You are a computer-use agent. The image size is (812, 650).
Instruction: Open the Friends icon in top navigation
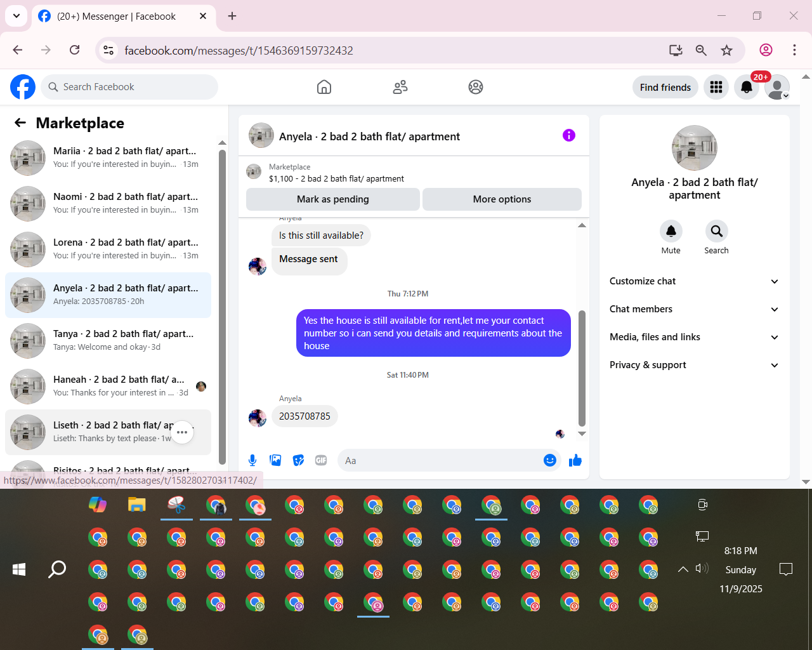pos(400,87)
